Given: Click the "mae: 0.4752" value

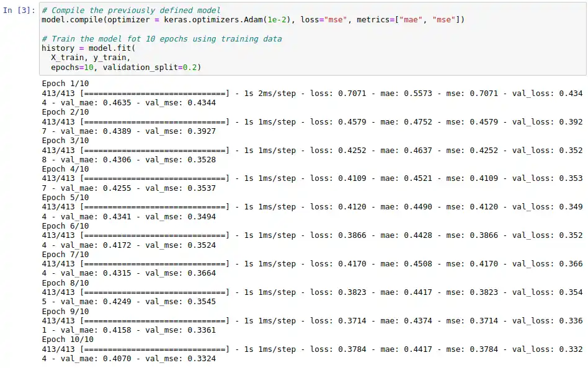Looking at the screenshot, I should click(x=406, y=121).
